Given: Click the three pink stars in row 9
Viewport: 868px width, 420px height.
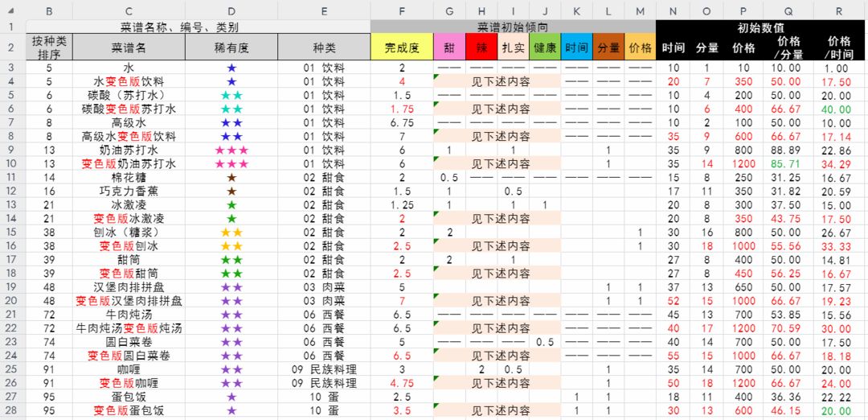Looking at the screenshot, I should coord(231,150).
